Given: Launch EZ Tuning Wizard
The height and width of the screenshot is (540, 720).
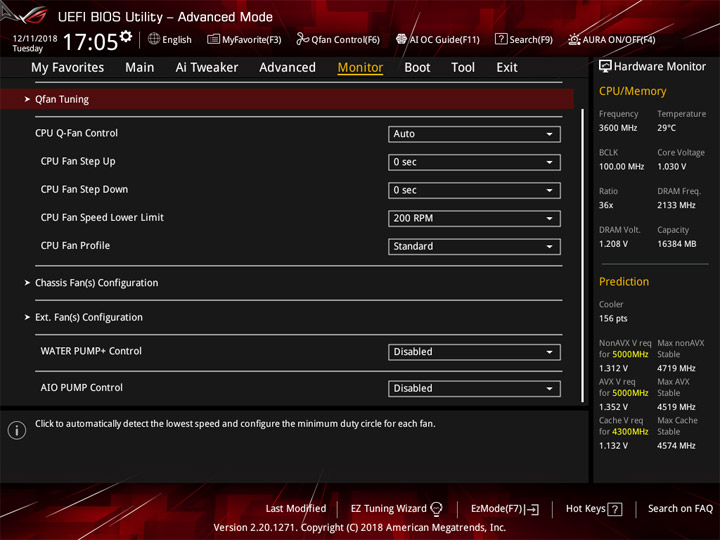Looking at the screenshot, I should coord(396,508).
